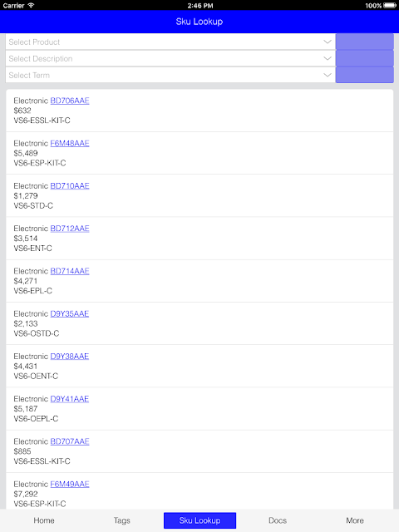Follow the D9Y41AAE SKU link

click(70, 399)
